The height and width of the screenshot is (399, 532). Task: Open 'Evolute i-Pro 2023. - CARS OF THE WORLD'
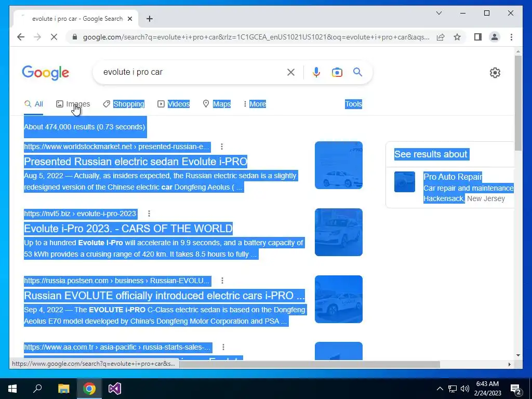(x=128, y=229)
